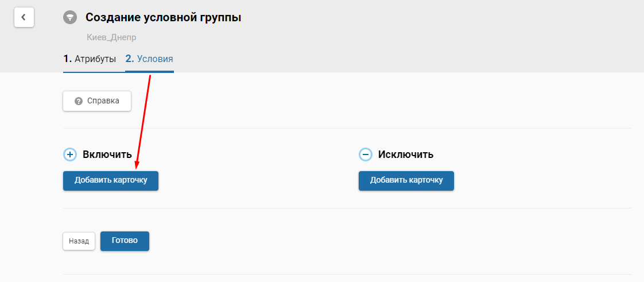Click the red arrow annotation

(143, 122)
